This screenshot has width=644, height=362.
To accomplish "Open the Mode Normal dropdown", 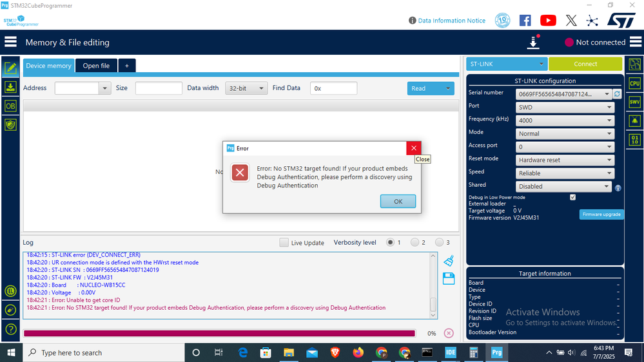I will pos(565,133).
